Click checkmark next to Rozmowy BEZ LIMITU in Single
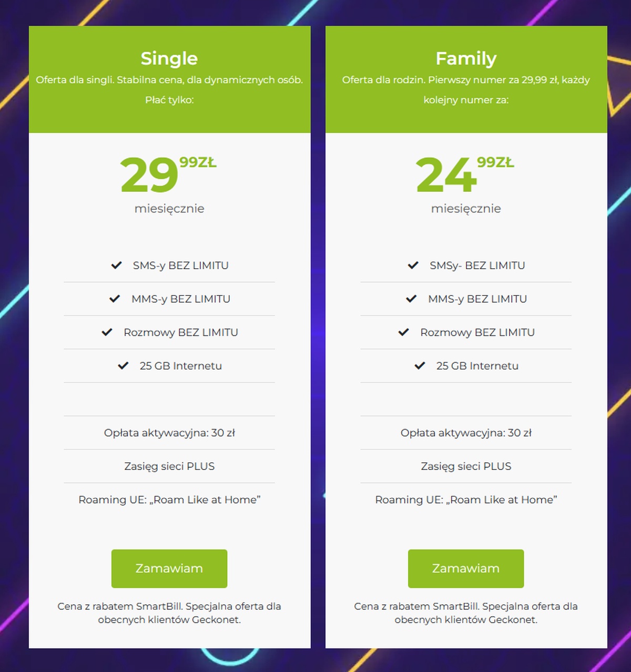This screenshot has height=672, width=631. point(107,332)
